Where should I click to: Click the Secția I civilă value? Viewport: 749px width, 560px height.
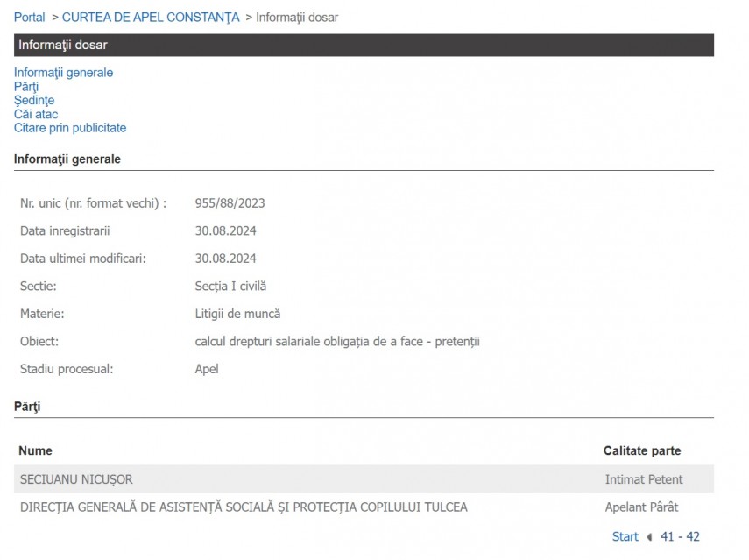(x=230, y=286)
